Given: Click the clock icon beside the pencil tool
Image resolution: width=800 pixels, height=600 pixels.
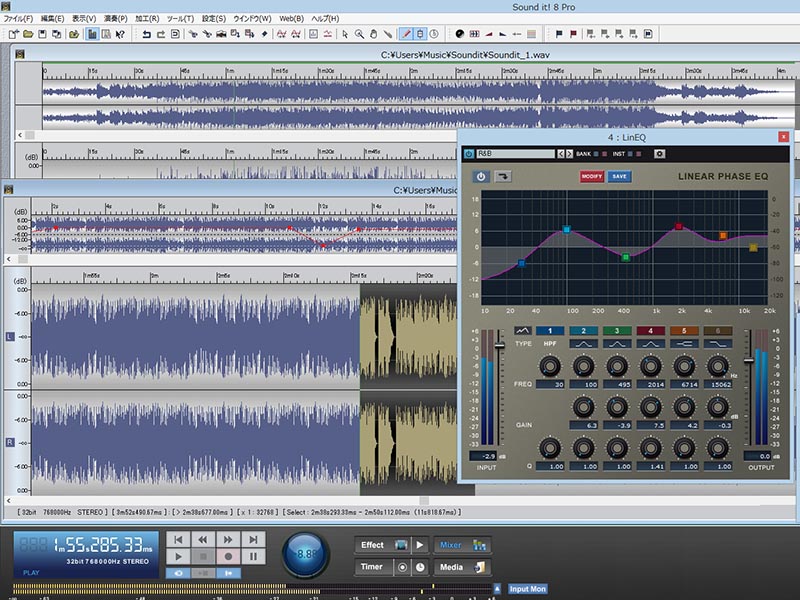Looking at the screenshot, I should (x=434, y=34).
